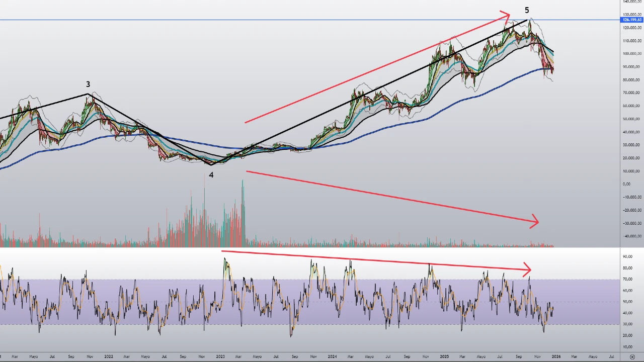
Task: Select the wave label 3 text annotation
Action: (88, 84)
